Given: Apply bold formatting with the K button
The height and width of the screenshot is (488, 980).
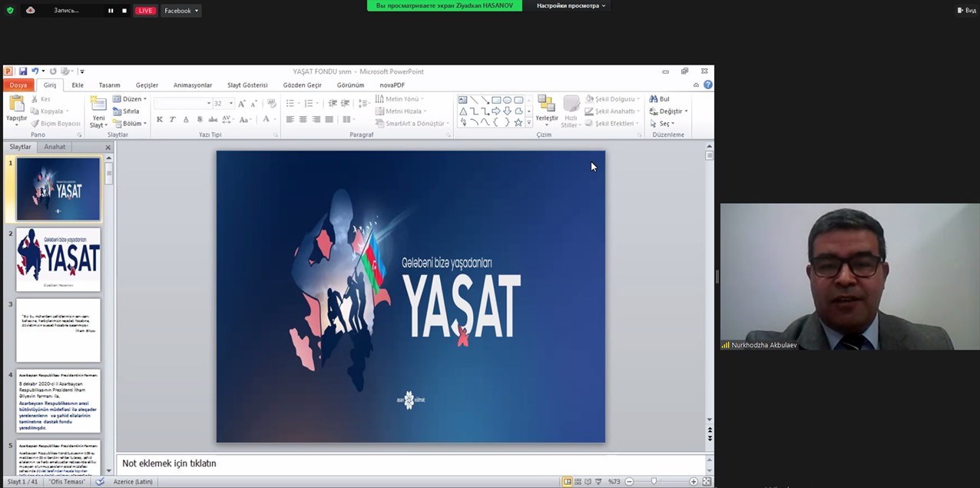Looking at the screenshot, I should point(159,119).
